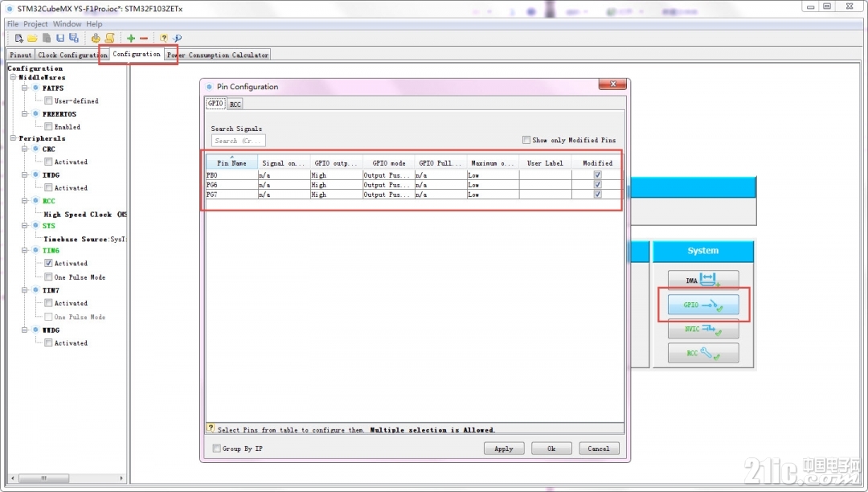Sort by the Pin Name column header
This screenshot has width=868, height=492.
[x=232, y=162]
